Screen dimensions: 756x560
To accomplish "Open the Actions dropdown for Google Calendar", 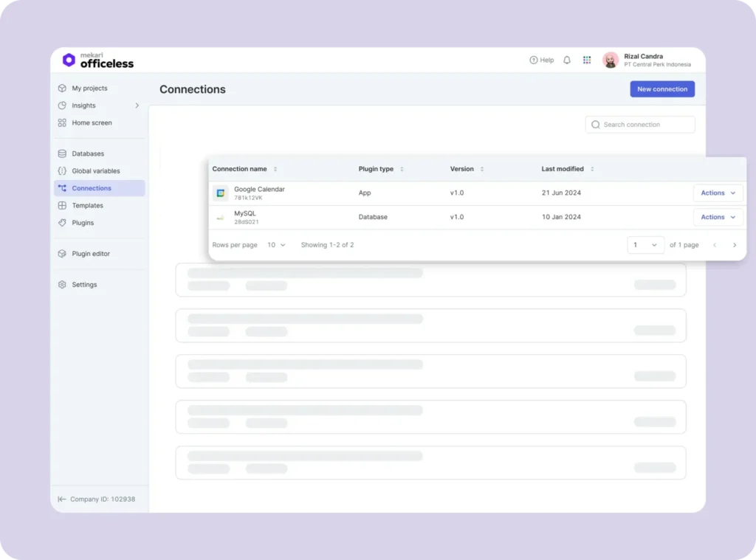I will click(717, 193).
